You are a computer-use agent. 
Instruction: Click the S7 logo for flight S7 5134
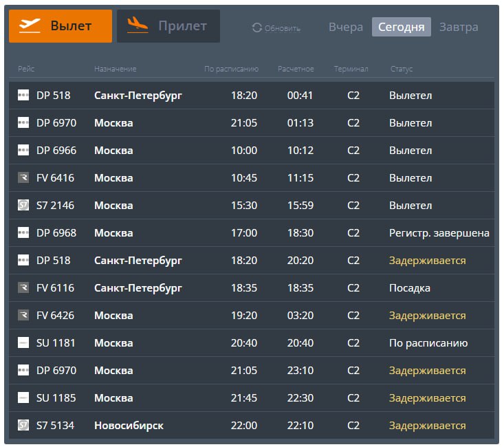pyautogui.click(x=23, y=426)
